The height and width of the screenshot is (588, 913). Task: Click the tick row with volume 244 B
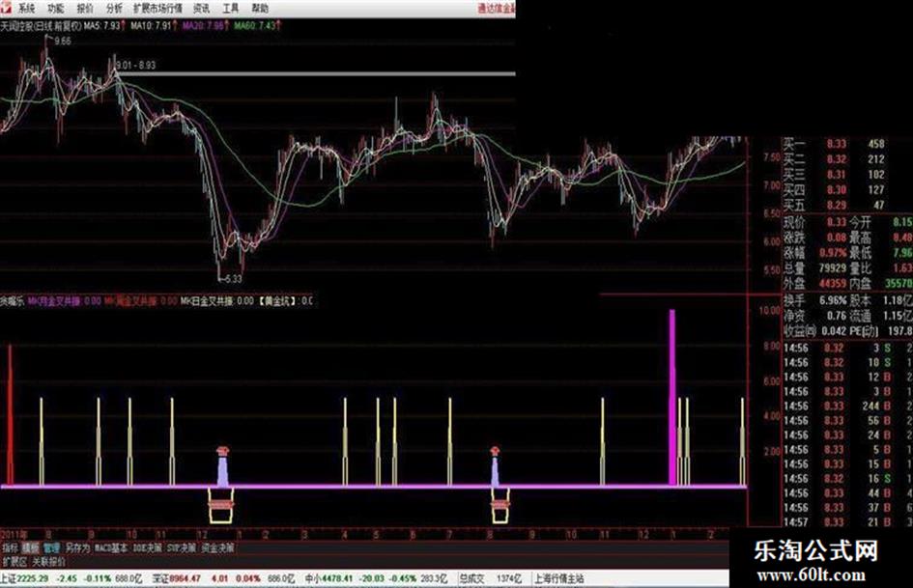(x=848, y=406)
